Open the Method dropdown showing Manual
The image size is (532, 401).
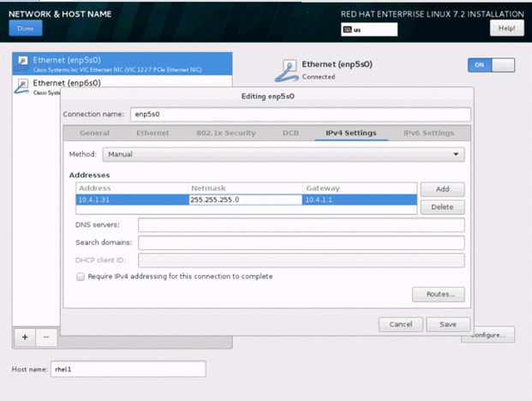[x=284, y=154]
